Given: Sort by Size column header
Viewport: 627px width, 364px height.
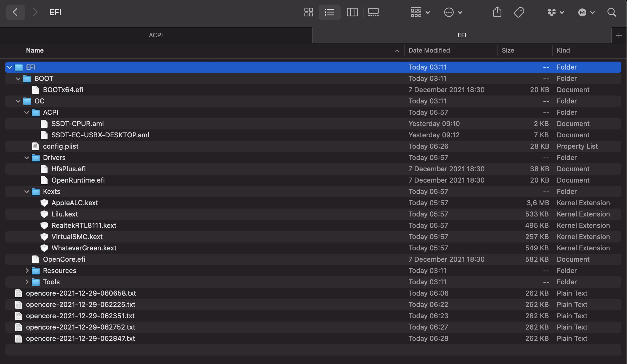Looking at the screenshot, I should [508, 50].
